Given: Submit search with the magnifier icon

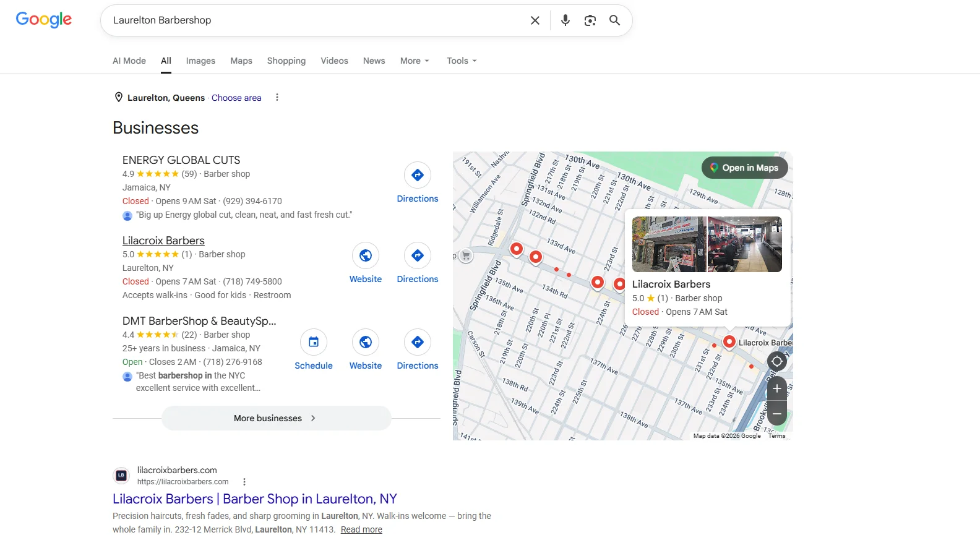Looking at the screenshot, I should coord(614,20).
